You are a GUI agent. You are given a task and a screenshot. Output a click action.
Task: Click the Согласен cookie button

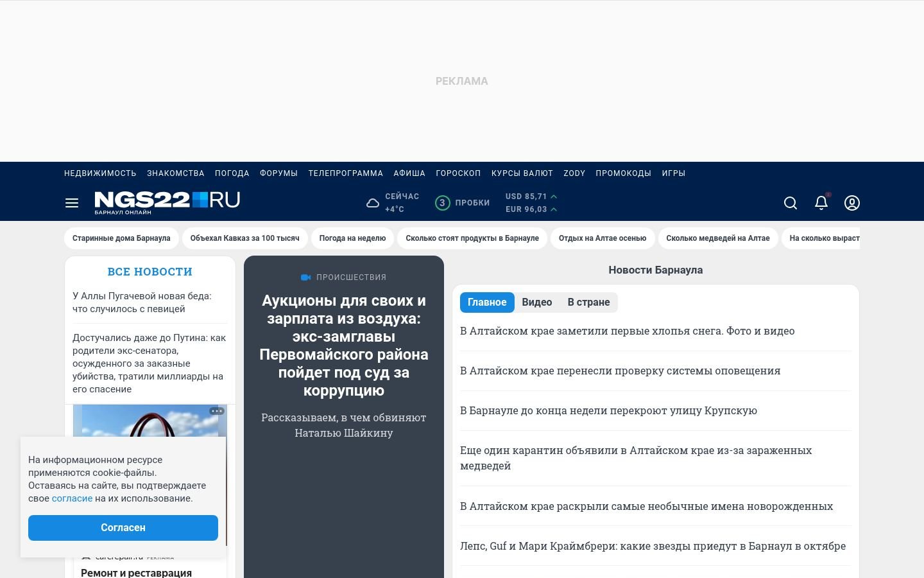point(123,528)
